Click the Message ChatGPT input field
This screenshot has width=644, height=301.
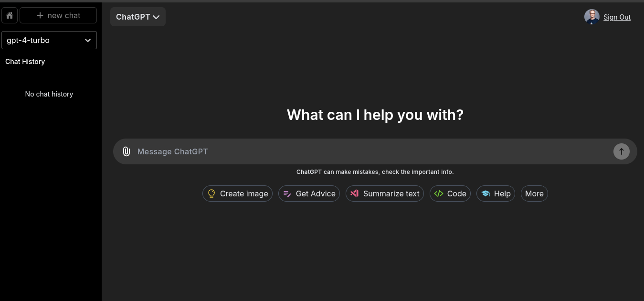coord(334,151)
